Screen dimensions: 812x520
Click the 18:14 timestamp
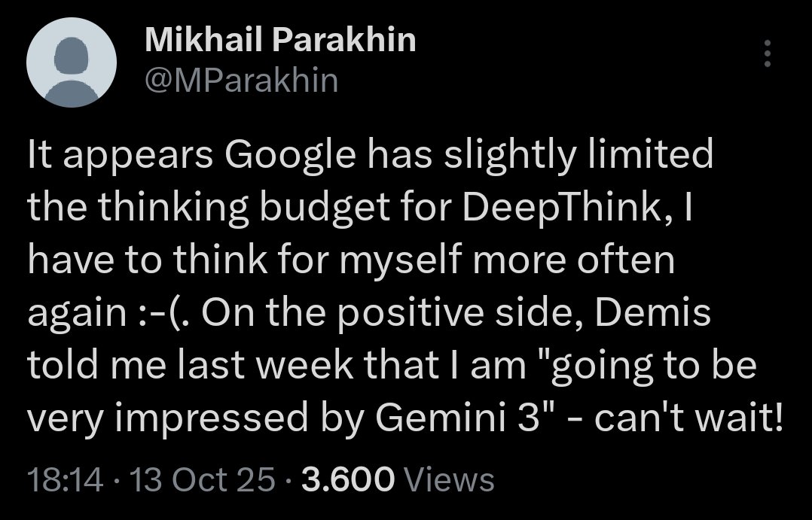tap(64, 479)
